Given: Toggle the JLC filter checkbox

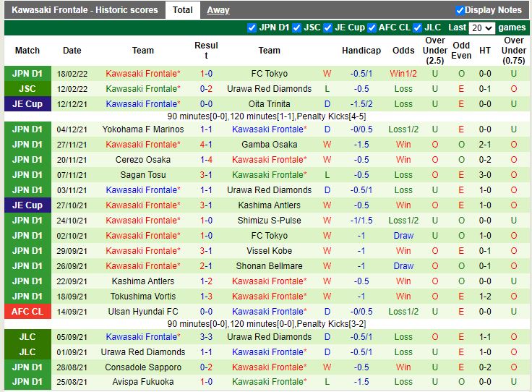Looking at the screenshot, I should (417, 27).
